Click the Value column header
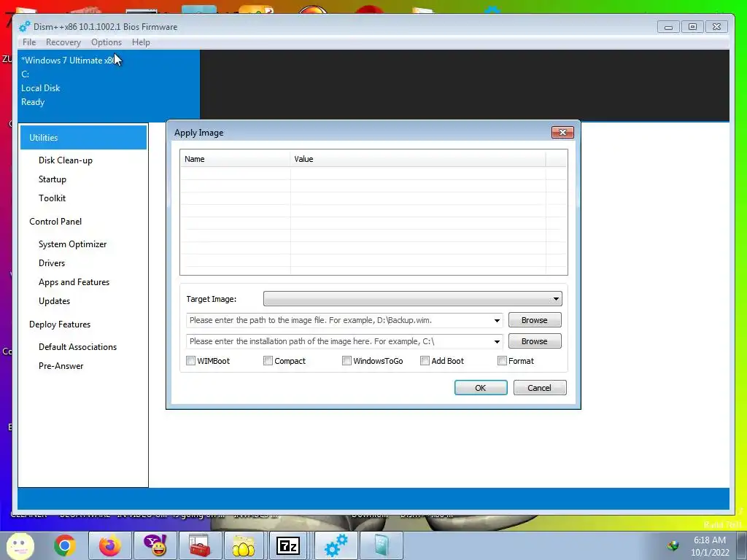This screenshot has width=747, height=560. pos(418,159)
